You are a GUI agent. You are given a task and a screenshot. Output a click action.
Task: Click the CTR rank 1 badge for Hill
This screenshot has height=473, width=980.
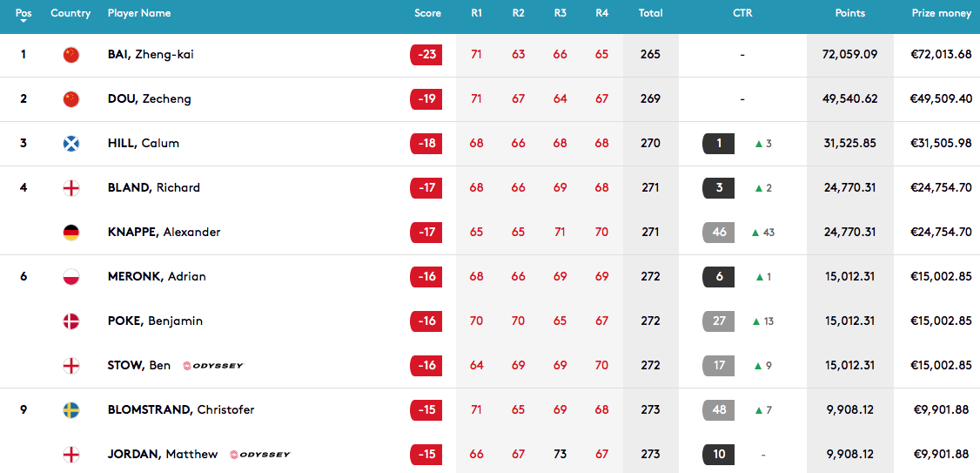click(719, 143)
